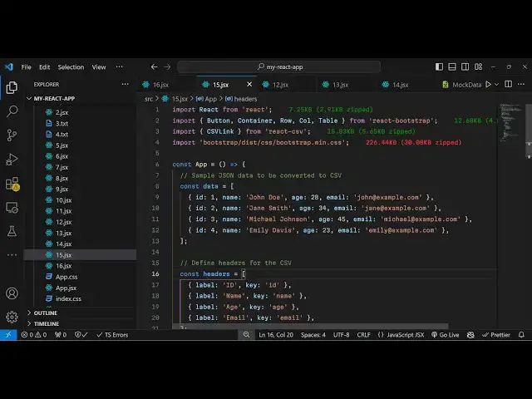This screenshot has width=532, height=399.
Task: Open the View menu
Action: coord(99,66)
